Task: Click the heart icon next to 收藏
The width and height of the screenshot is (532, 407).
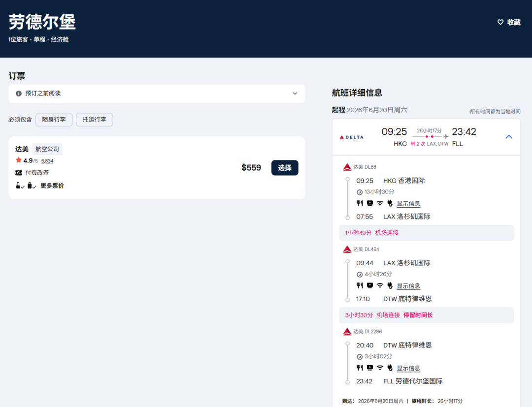Action: [x=500, y=22]
